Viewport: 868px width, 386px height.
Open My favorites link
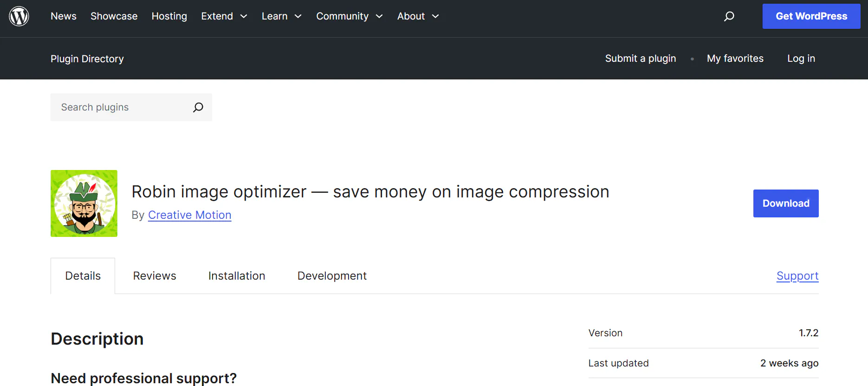[x=735, y=59]
